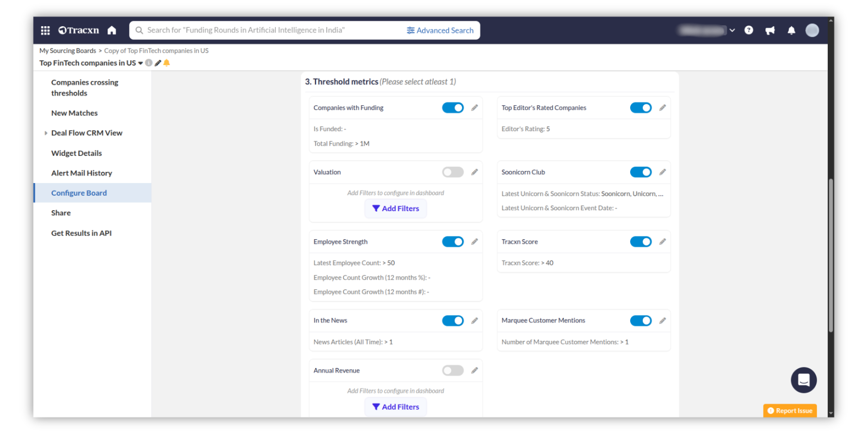868x434 pixels.
Task: Open notifications bell in top bar
Action: [x=791, y=30]
